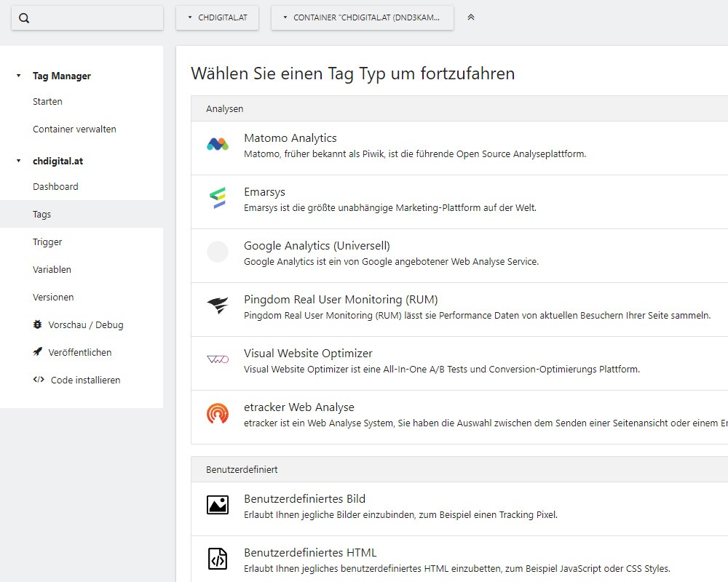Click the rocket icon beside Veröffentlichen

pyautogui.click(x=38, y=352)
